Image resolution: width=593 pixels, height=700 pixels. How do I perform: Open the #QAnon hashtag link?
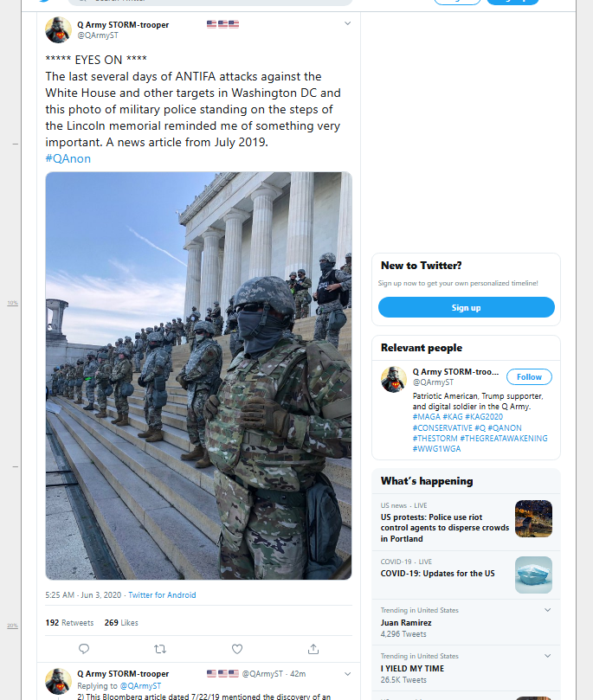(x=68, y=158)
